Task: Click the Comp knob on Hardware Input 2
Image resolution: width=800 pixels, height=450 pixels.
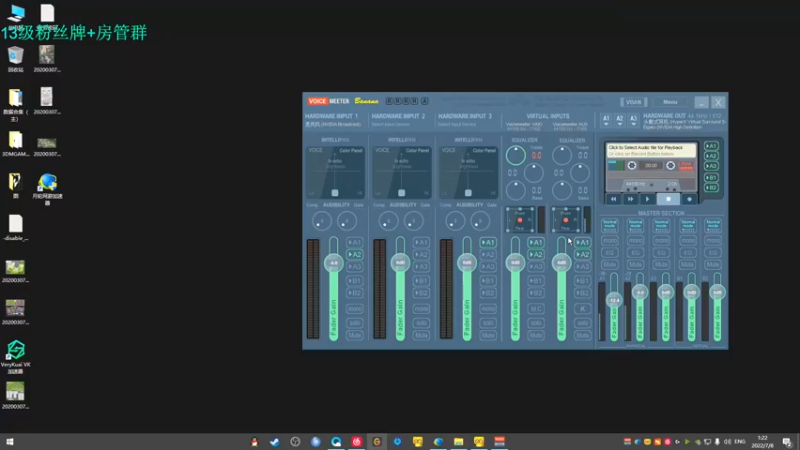Action: [388, 221]
